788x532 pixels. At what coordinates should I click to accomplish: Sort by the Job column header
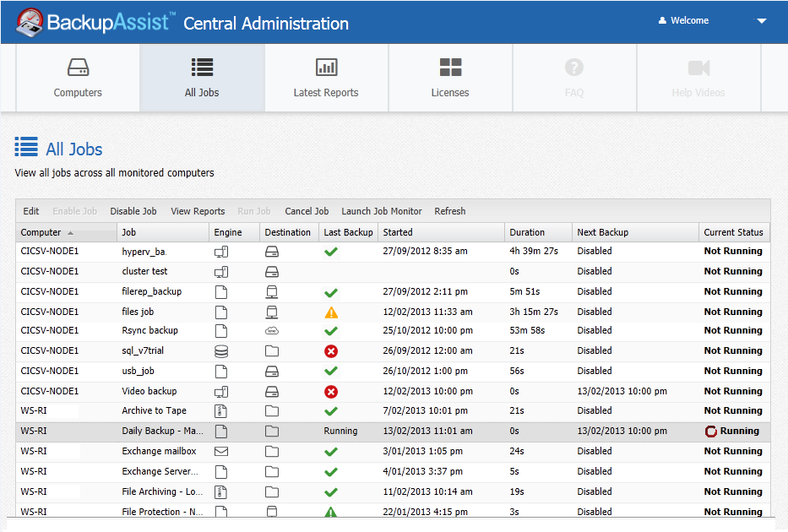click(163, 232)
